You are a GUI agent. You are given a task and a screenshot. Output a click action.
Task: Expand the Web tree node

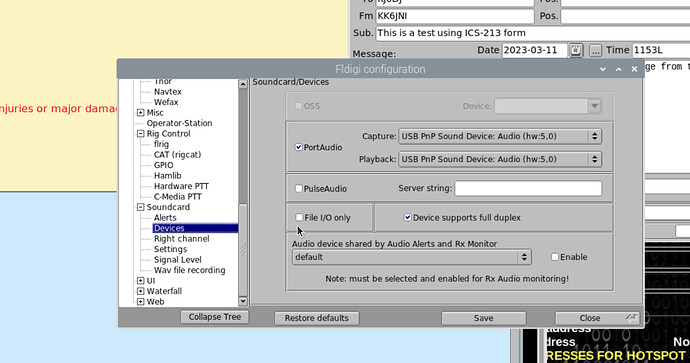click(x=140, y=302)
